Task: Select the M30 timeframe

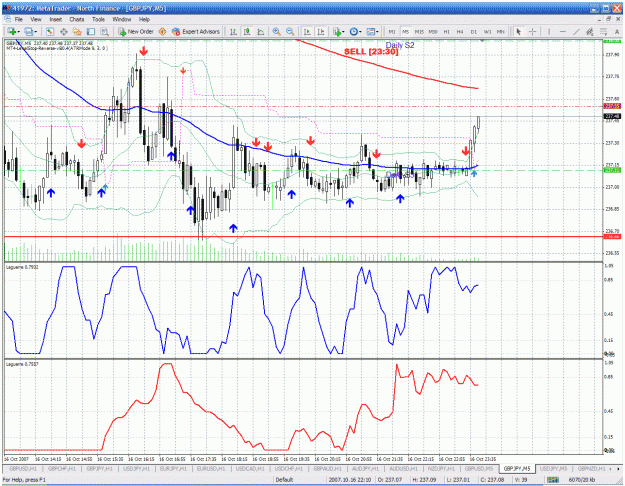Action: [x=433, y=31]
